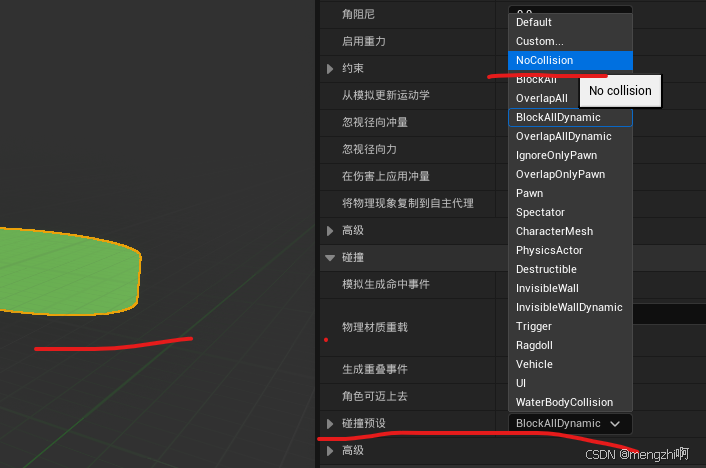Expand 高级 section below 碰撞预设

[330, 450]
